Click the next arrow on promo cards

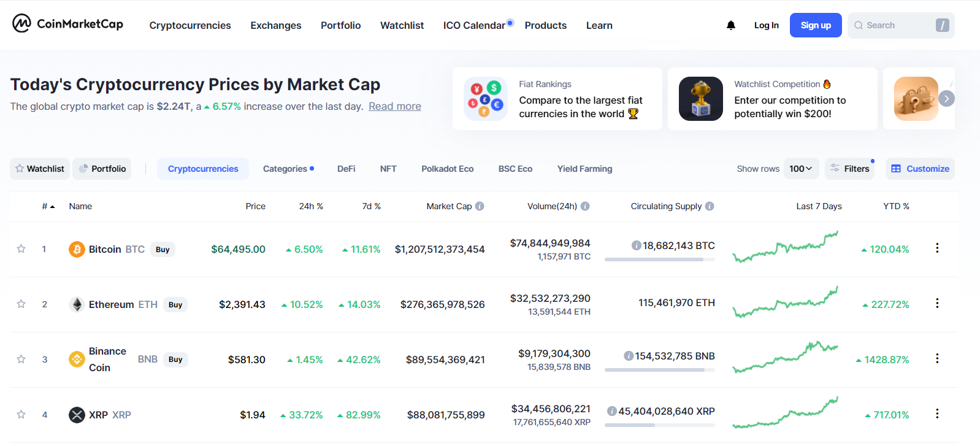[946, 98]
